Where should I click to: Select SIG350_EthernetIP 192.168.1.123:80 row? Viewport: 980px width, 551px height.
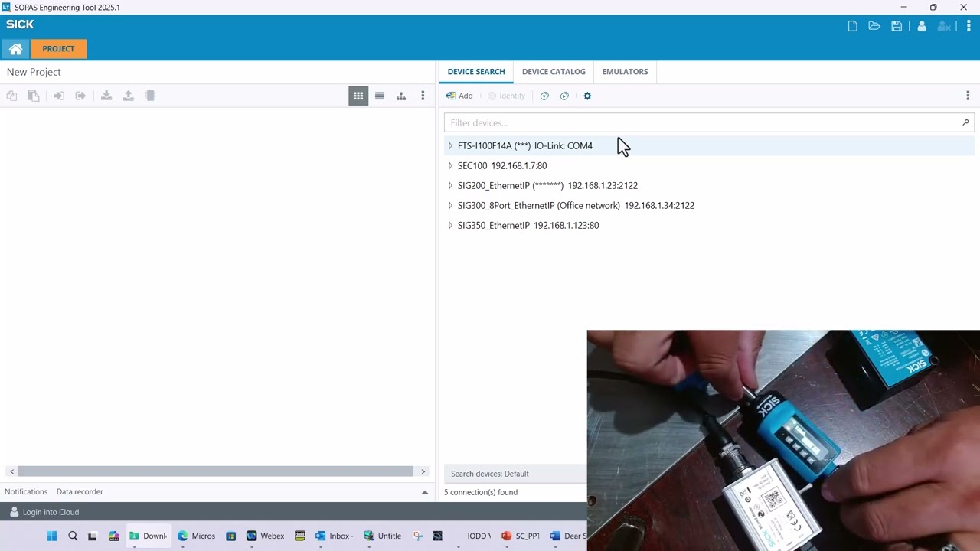click(709, 225)
